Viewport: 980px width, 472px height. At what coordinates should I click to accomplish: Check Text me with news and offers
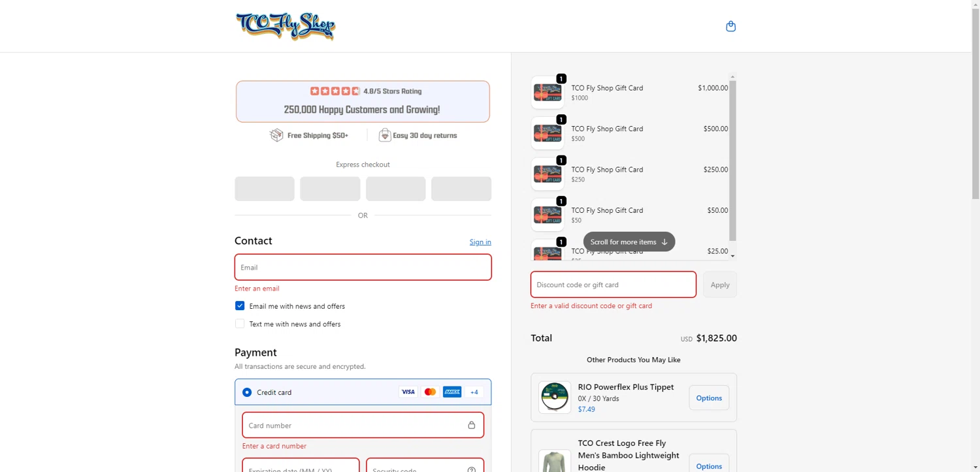pyautogui.click(x=240, y=323)
